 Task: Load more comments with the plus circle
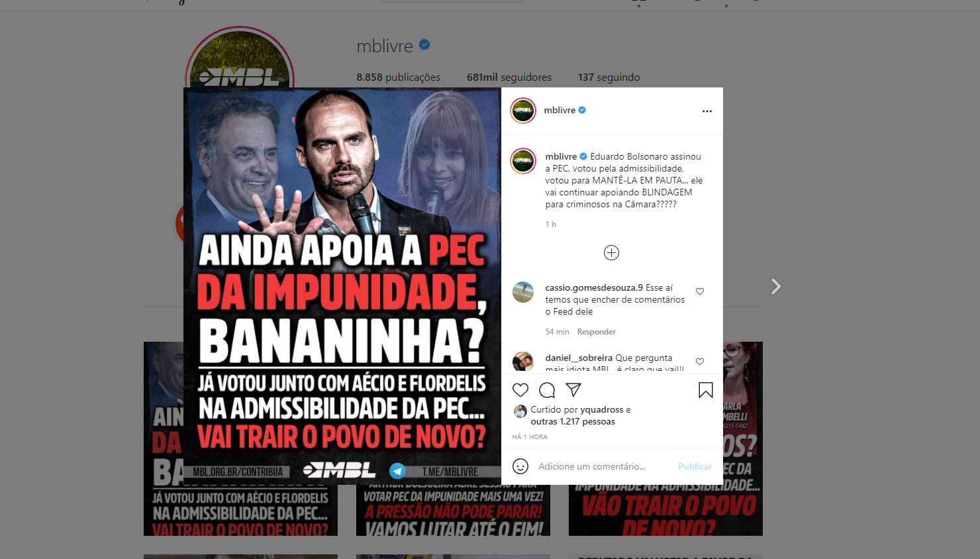[x=611, y=252]
